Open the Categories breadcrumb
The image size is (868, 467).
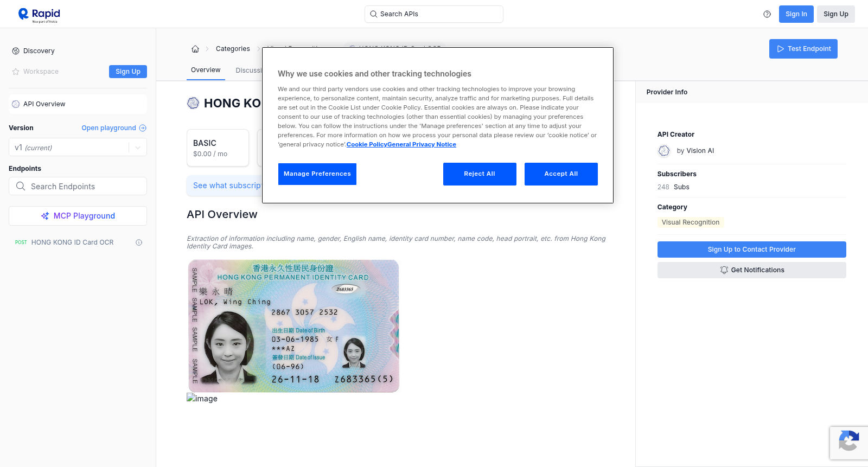(x=233, y=49)
